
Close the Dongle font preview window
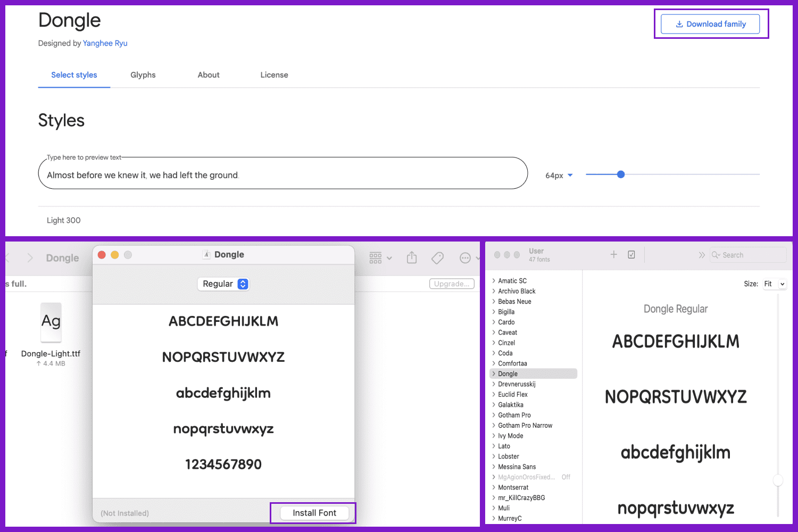pyautogui.click(x=102, y=255)
